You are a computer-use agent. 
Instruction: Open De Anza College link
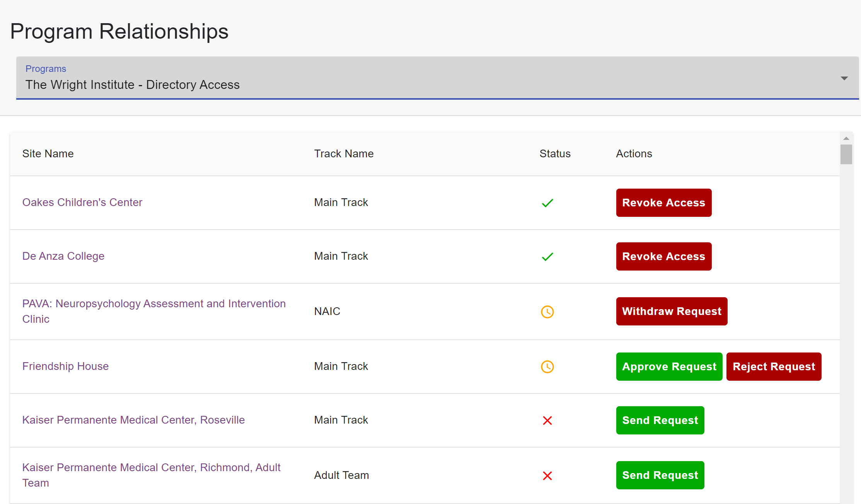tap(63, 256)
